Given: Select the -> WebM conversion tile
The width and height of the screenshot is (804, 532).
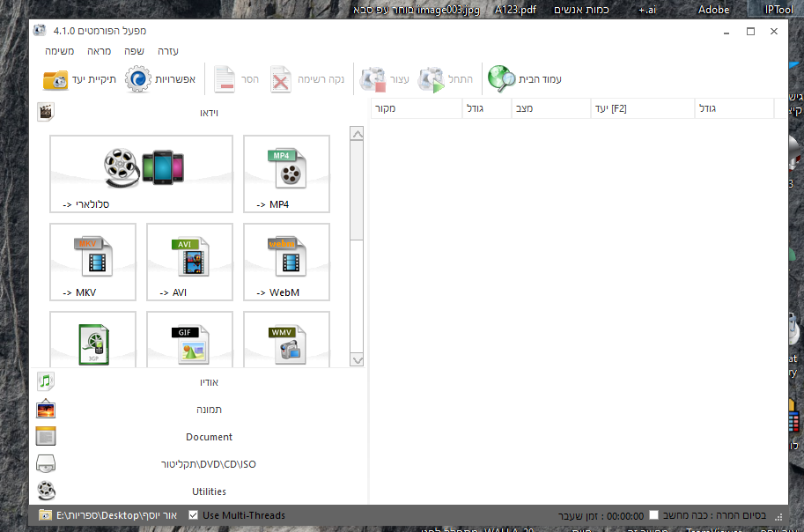Looking at the screenshot, I should tap(286, 262).
